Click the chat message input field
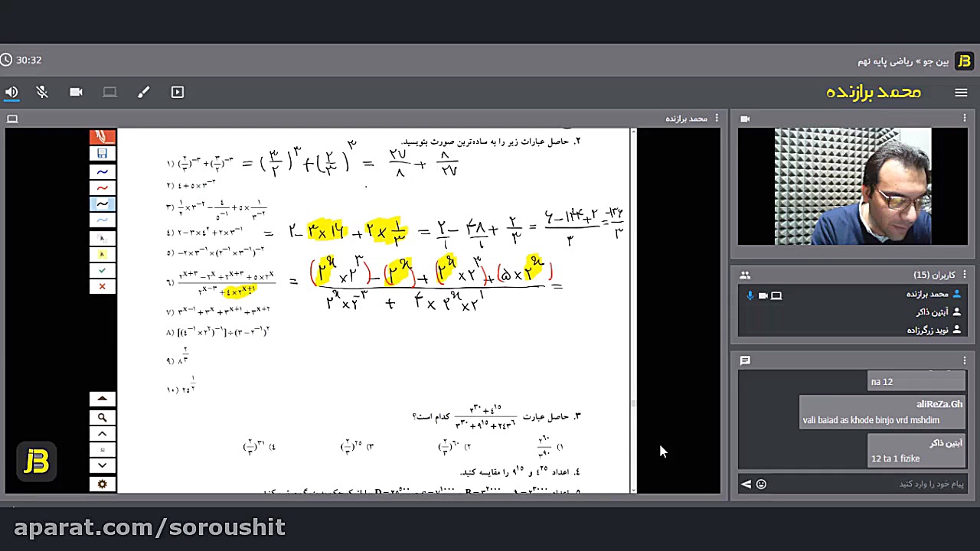Image resolution: width=980 pixels, height=551 pixels. [868, 484]
